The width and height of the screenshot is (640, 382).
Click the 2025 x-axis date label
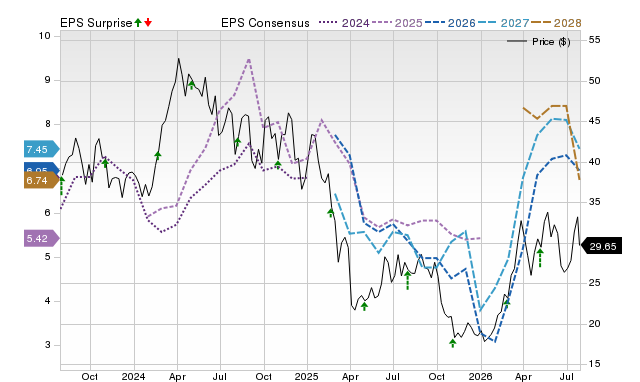click(x=307, y=376)
